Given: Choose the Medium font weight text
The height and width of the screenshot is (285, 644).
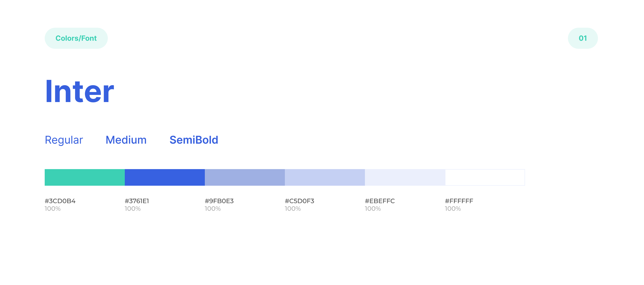Looking at the screenshot, I should (126, 140).
